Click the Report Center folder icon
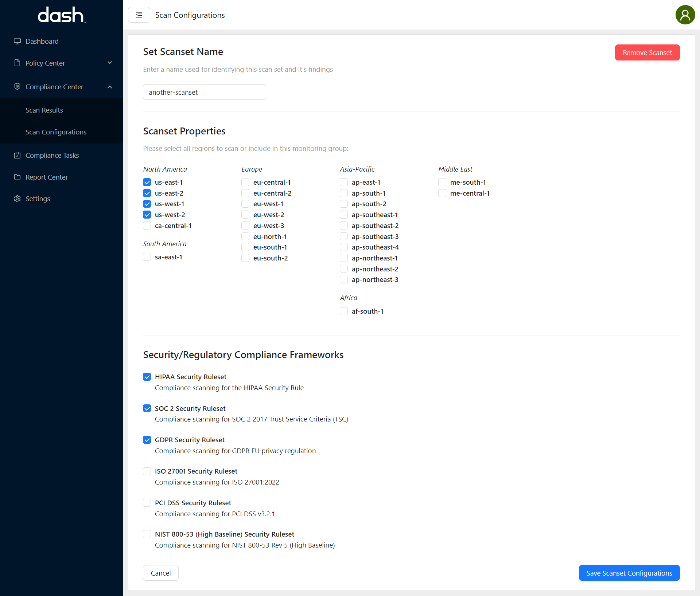Viewport: 700px width, 596px height. click(17, 177)
